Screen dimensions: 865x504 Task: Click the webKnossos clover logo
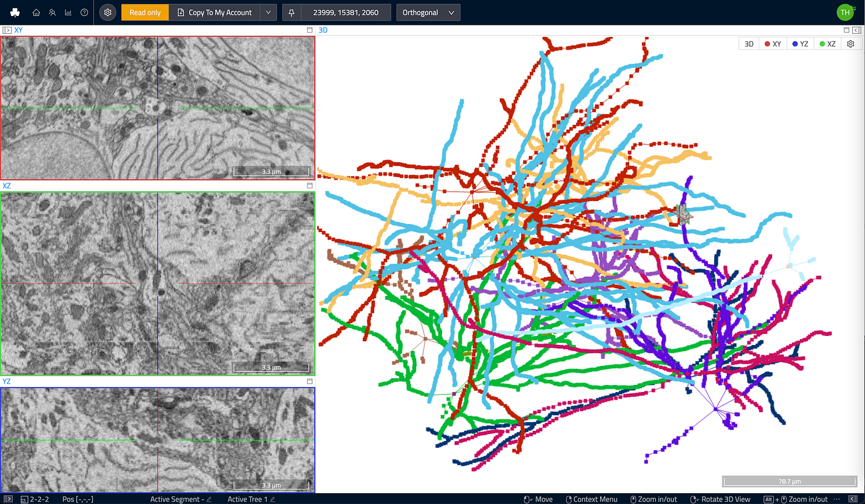coord(14,12)
